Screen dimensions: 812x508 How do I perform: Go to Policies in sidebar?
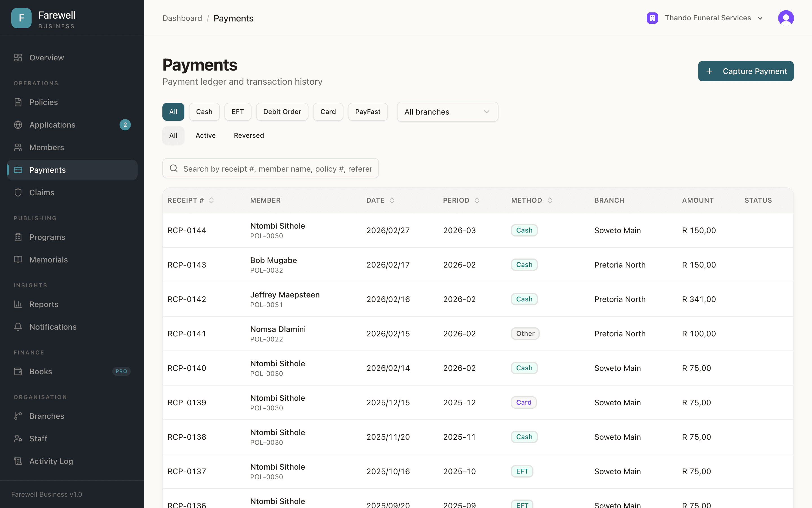tap(72, 102)
